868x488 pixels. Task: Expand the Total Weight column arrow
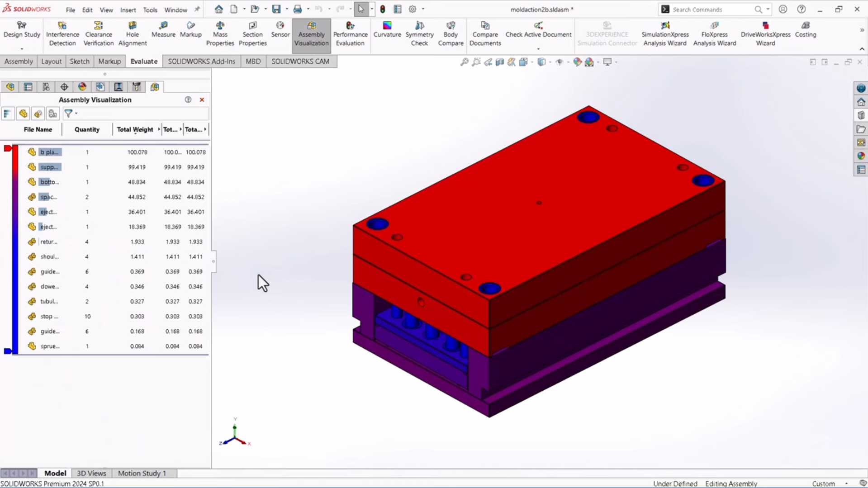click(x=159, y=129)
